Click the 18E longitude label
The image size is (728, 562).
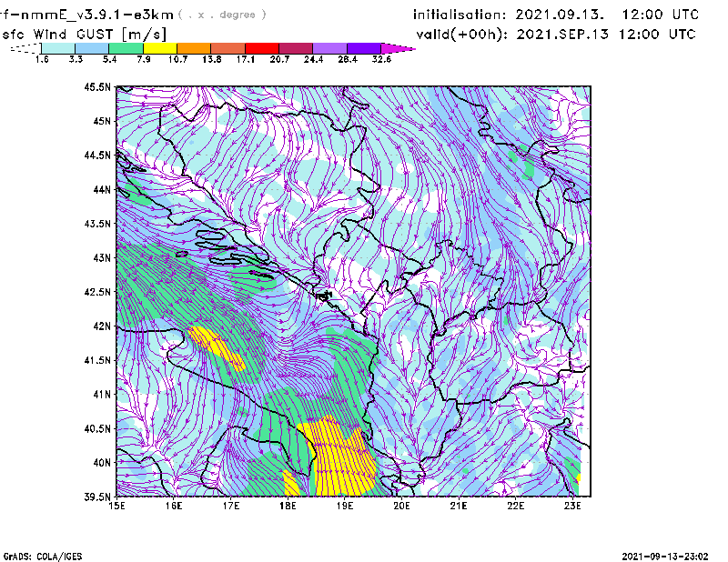288,506
